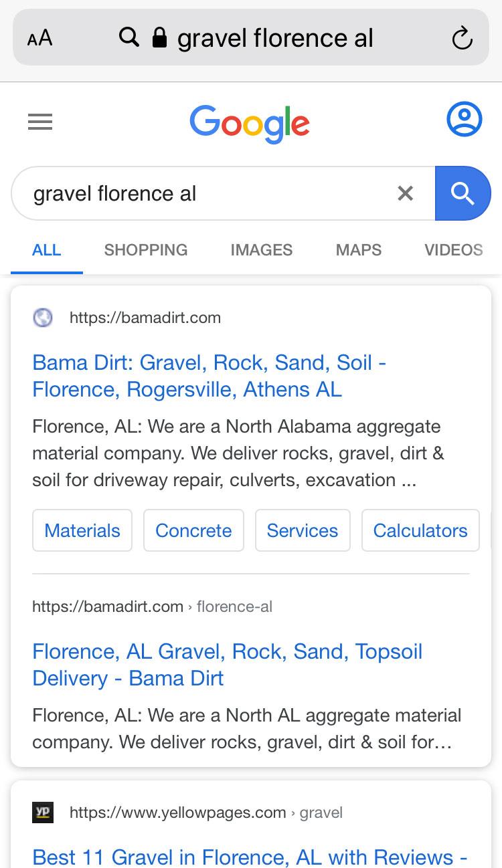Open the hamburger menu icon
The height and width of the screenshot is (868, 502).
click(40, 122)
